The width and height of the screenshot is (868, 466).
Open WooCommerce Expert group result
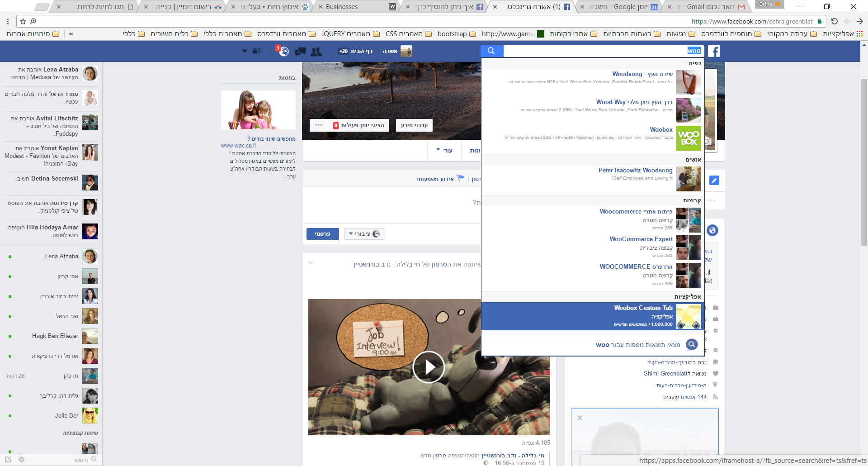pyautogui.click(x=641, y=239)
